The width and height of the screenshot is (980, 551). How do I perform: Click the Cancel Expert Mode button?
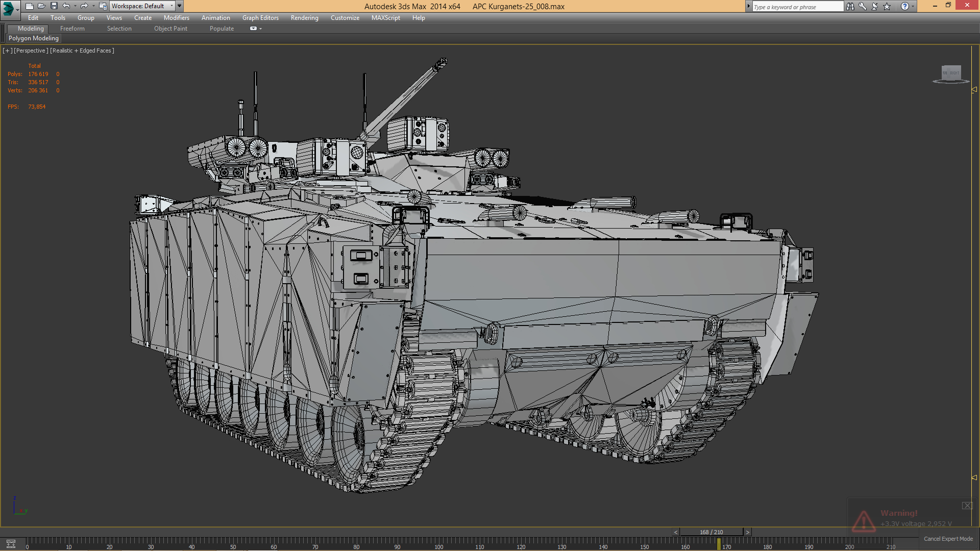[x=948, y=538]
